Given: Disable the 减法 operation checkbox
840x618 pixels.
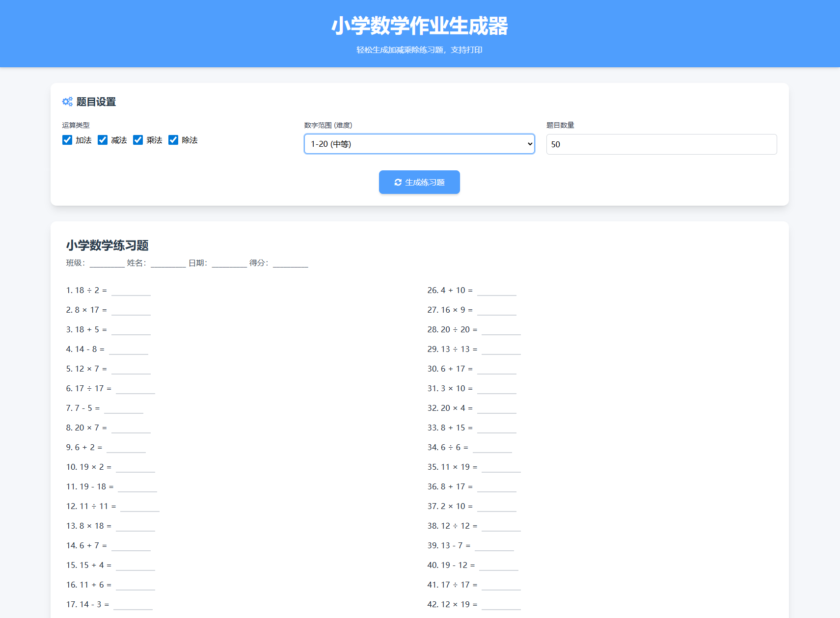Looking at the screenshot, I should pyautogui.click(x=102, y=140).
